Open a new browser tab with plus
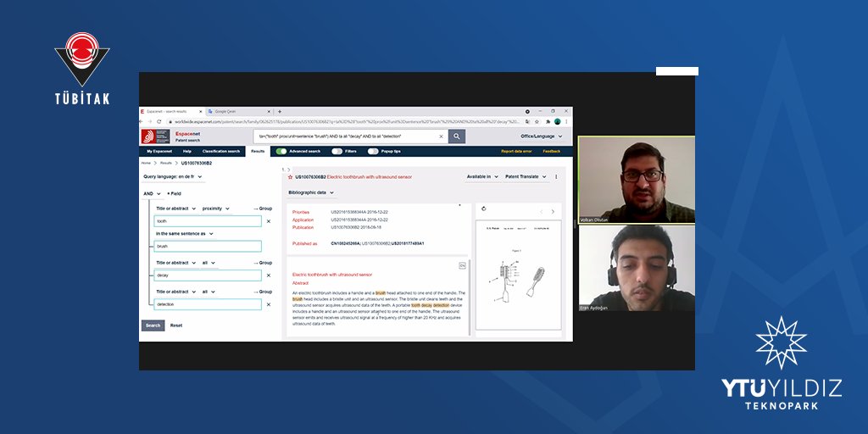868x434 pixels. click(x=280, y=111)
